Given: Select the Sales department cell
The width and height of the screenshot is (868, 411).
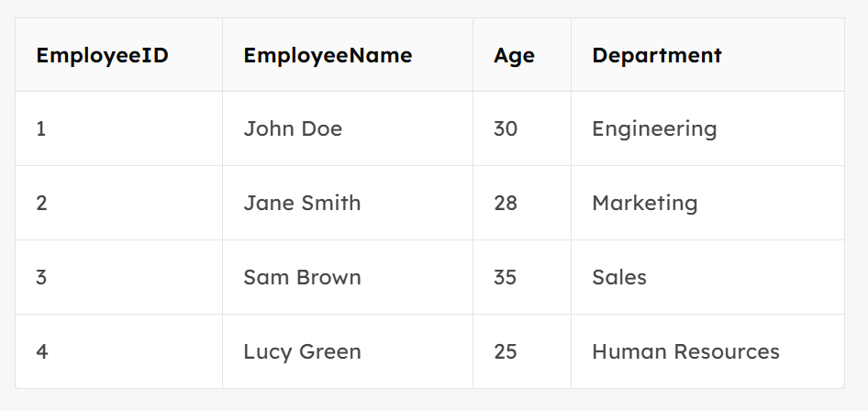Looking at the screenshot, I should [x=707, y=276].
